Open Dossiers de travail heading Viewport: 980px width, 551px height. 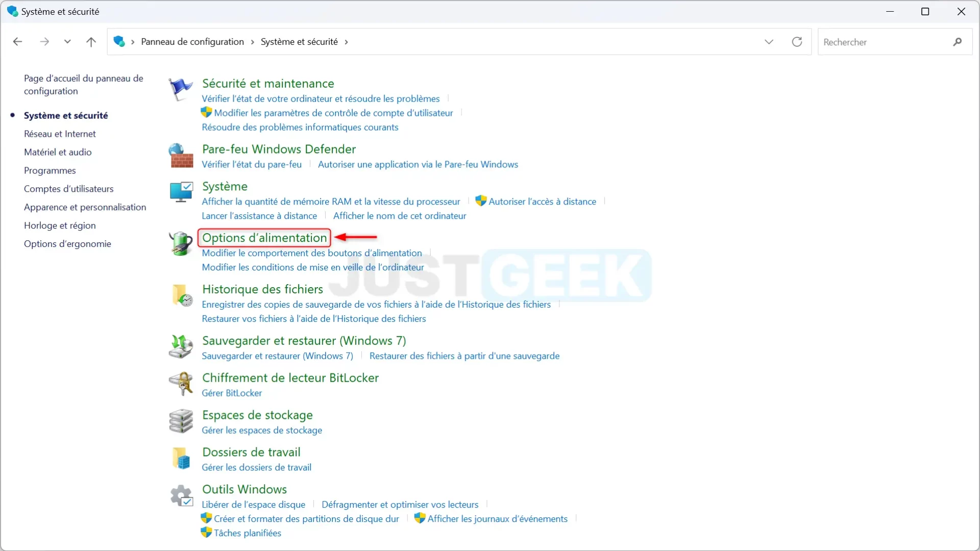tap(251, 452)
